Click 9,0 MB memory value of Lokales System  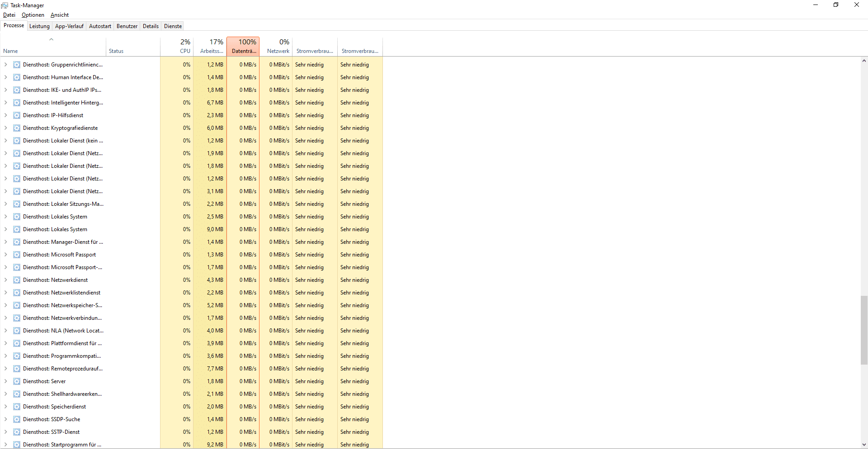click(x=215, y=229)
